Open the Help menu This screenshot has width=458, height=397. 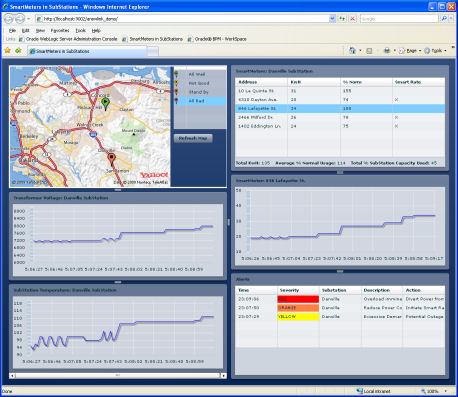[96, 30]
